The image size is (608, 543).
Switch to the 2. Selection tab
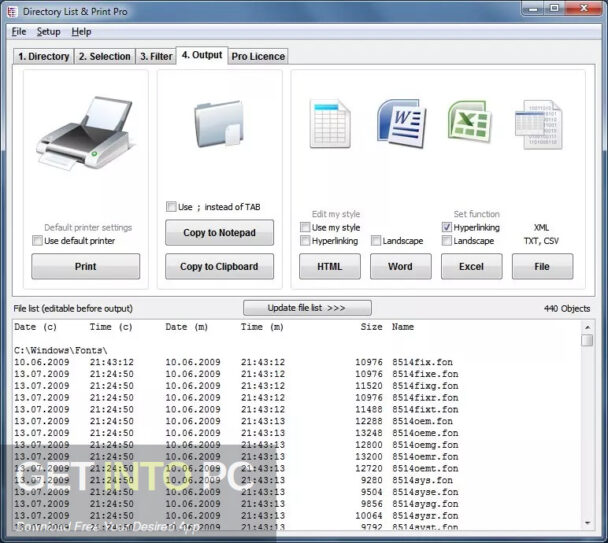[x=105, y=56]
